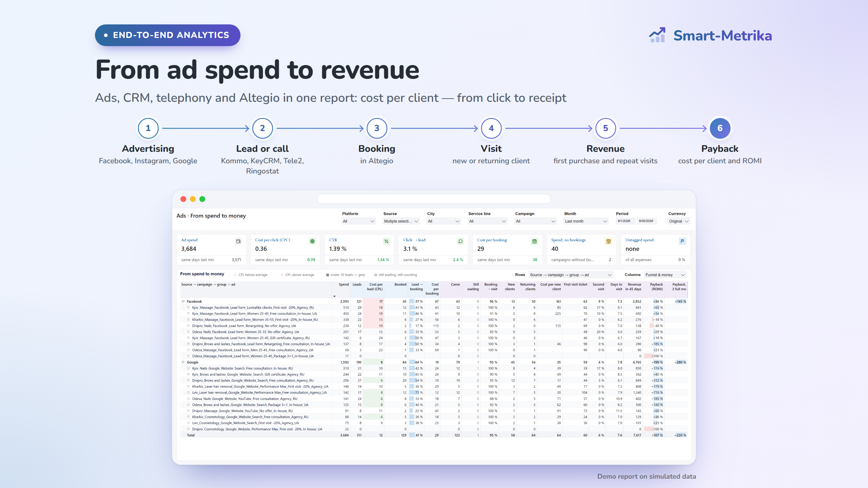
Task: Click the END-TO-END ANALYTICS badge
Action: click(168, 35)
